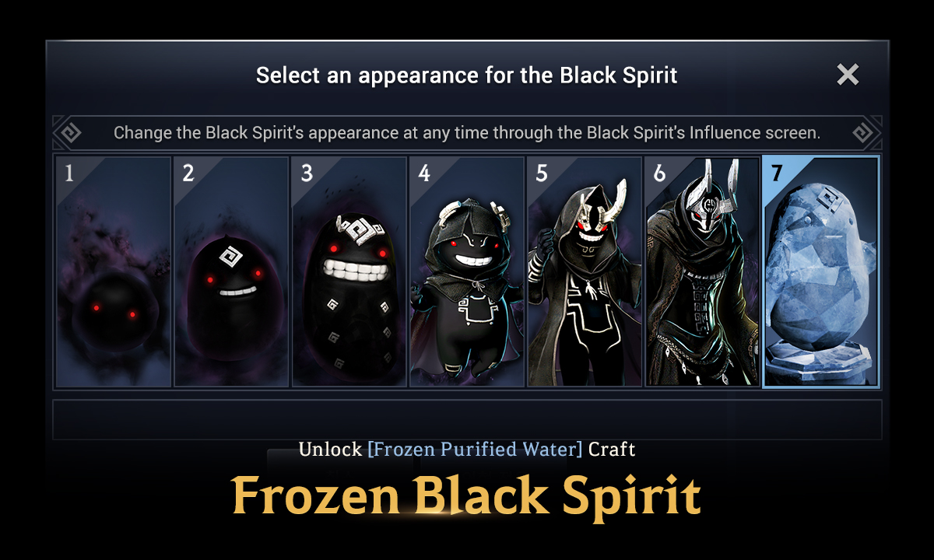Click number 6 badge on sixth card
This screenshot has width=934, height=560.
coord(659,173)
